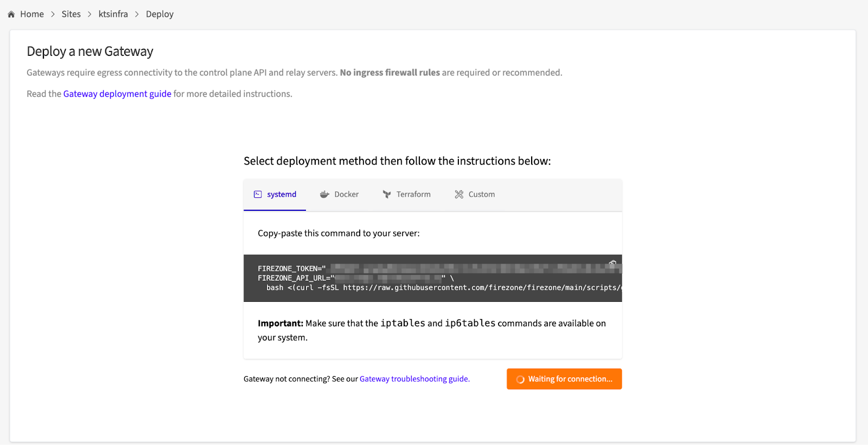Open the Gateway deployment guide link
Image resolution: width=868 pixels, height=445 pixels.
117,94
